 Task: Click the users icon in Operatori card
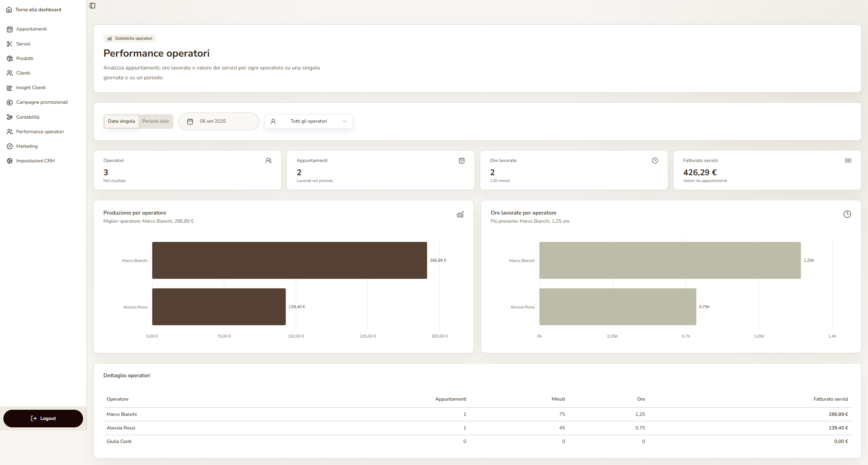(268, 160)
